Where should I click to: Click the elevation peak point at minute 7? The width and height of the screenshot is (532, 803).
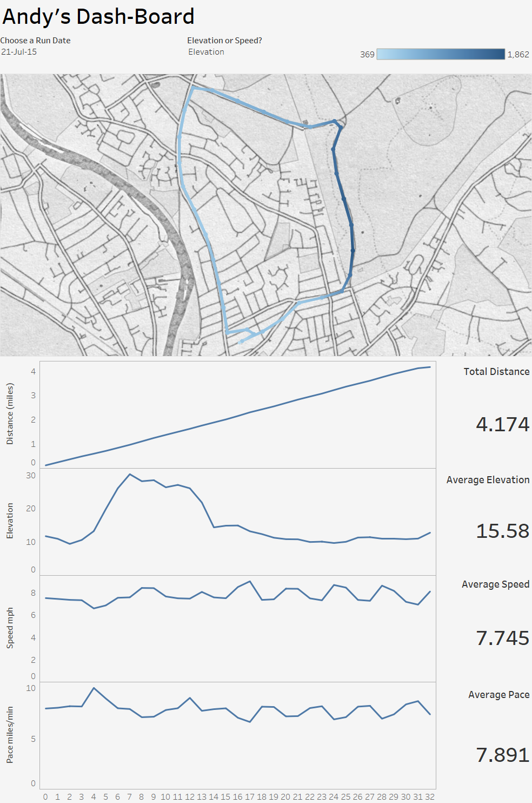(130, 475)
